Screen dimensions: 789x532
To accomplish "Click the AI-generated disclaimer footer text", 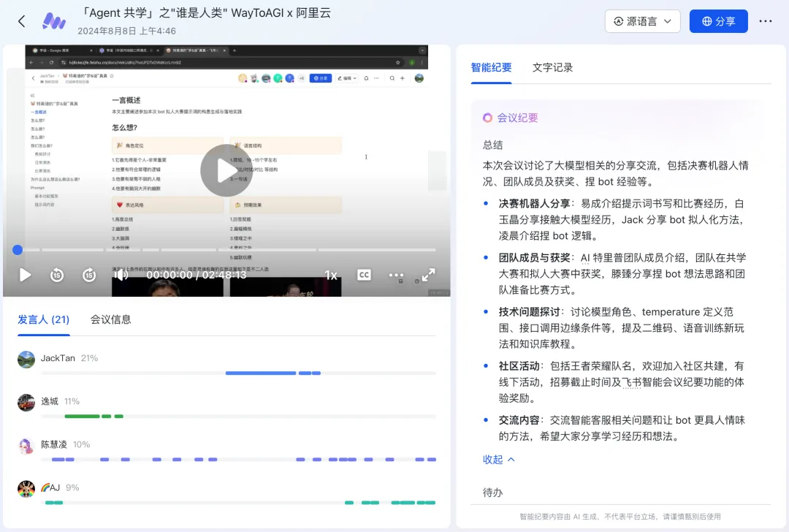I will coord(620,517).
